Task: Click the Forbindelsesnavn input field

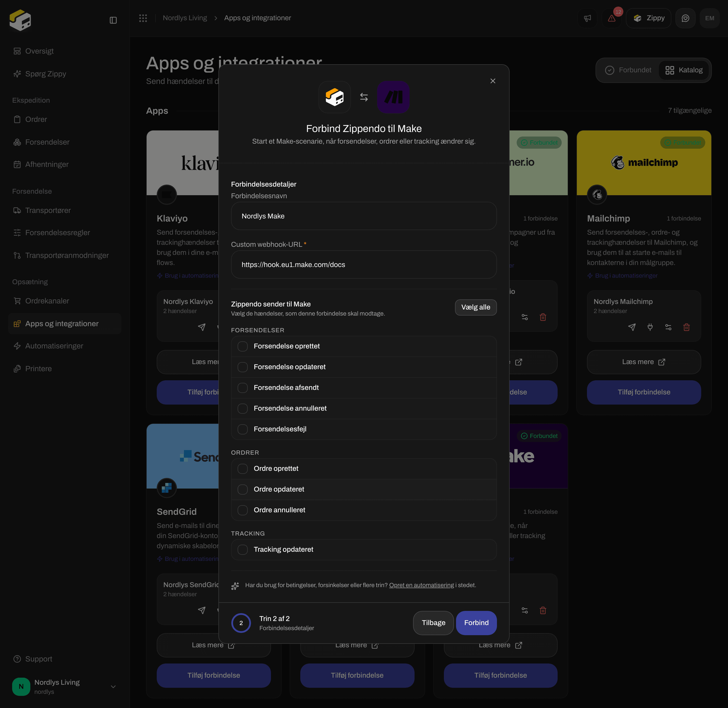Action: pos(364,216)
